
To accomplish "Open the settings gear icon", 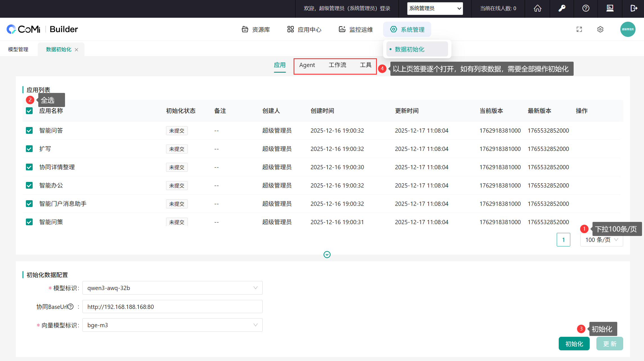I will click(600, 29).
